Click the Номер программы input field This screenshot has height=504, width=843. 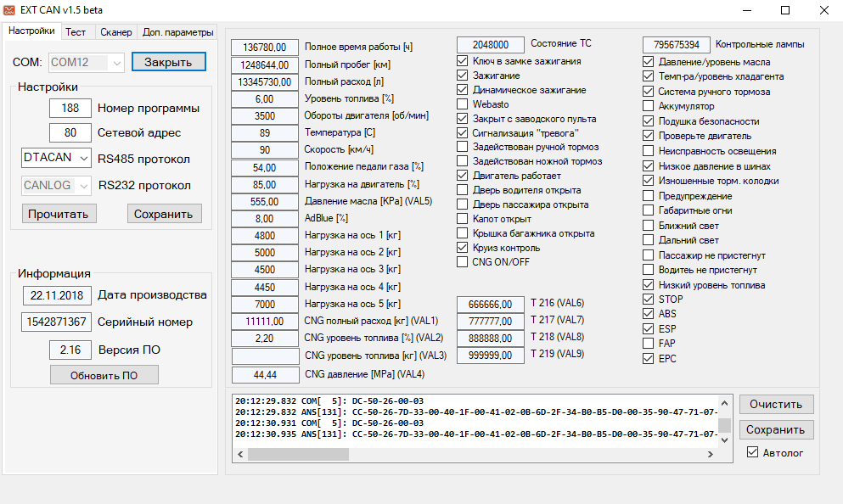pos(70,108)
